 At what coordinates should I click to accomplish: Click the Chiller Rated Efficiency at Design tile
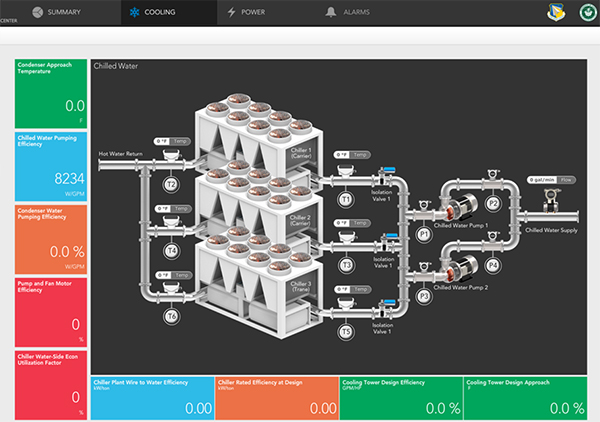coord(277,397)
